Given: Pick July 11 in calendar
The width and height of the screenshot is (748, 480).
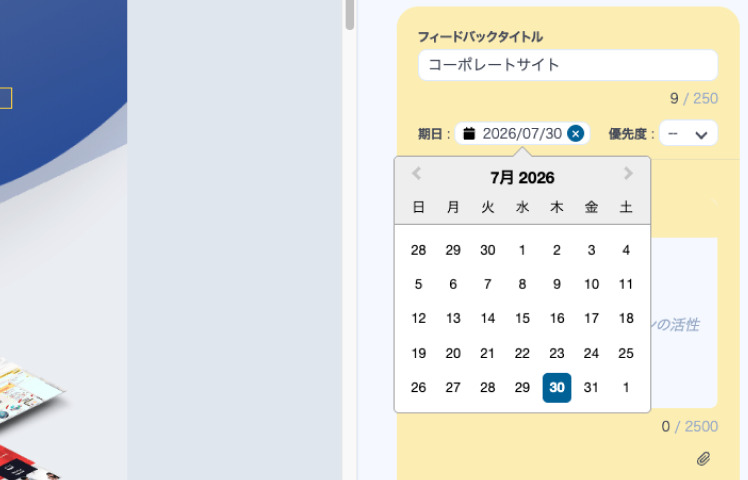Looking at the screenshot, I should (x=626, y=284).
